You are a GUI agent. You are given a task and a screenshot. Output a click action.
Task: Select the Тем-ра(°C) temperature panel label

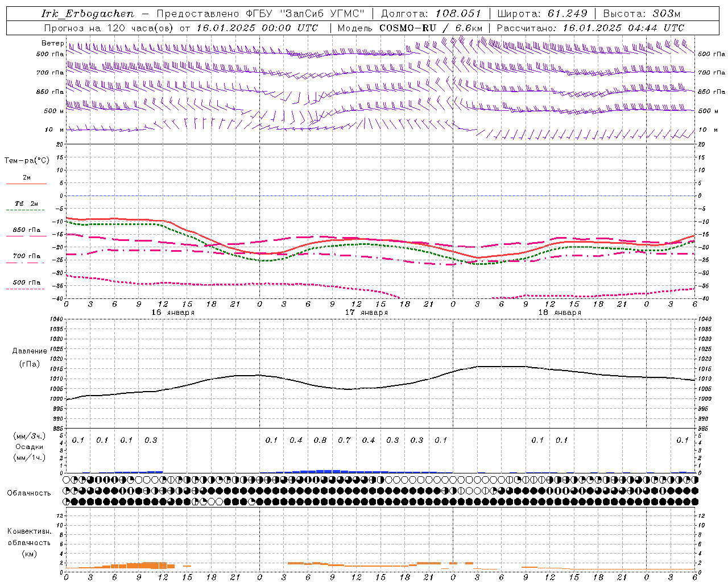(27, 161)
